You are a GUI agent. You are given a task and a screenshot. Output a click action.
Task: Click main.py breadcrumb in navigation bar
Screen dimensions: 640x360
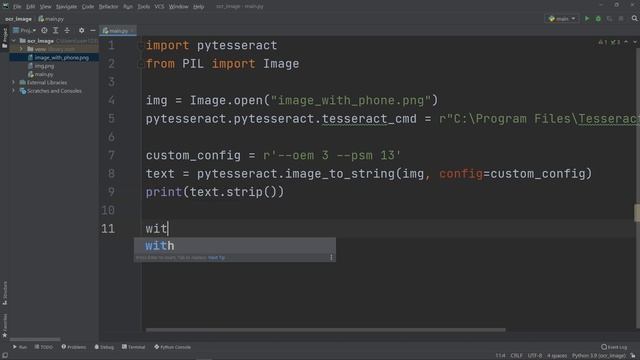coord(51,19)
